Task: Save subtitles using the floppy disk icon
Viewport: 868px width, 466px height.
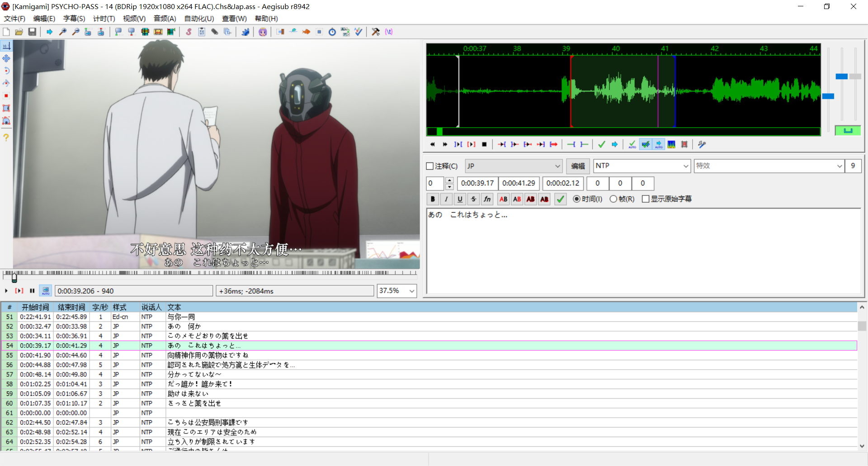Action: 32,32
